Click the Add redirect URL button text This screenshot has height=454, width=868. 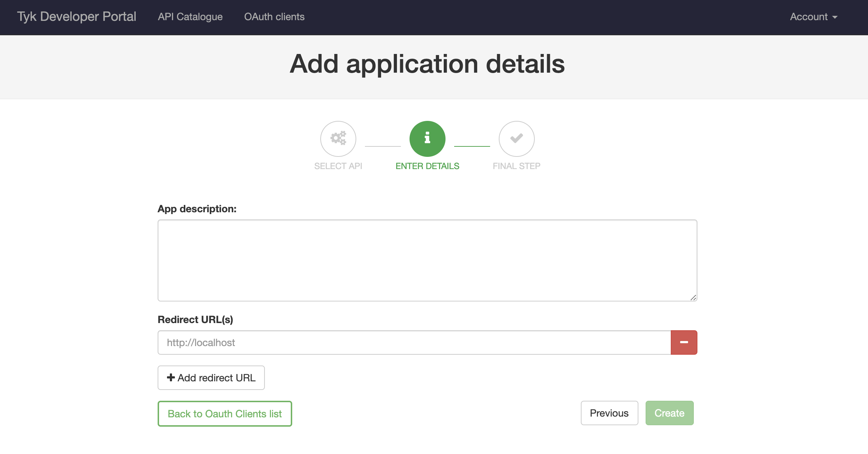[x=217, y=378]
